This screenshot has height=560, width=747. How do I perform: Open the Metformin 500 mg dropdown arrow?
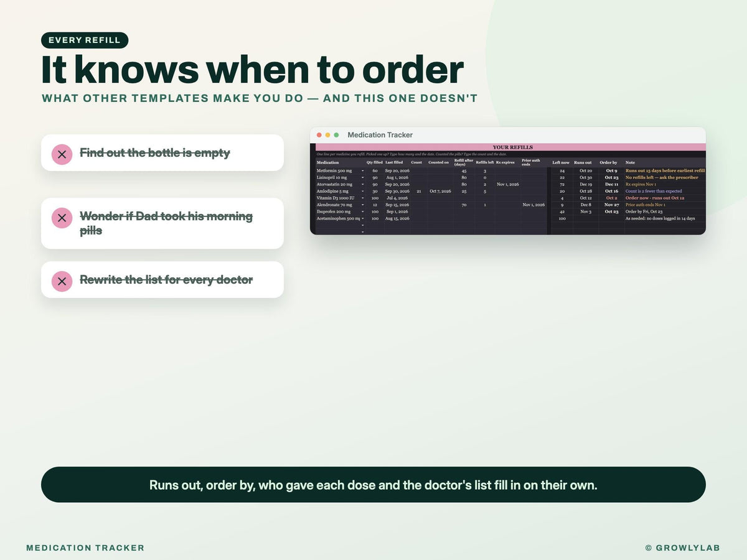(363, 170)
